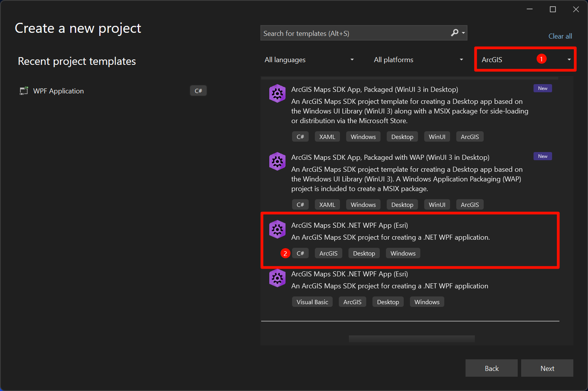
Task: Click the New badge on WAP template
Action: (543, 156)
